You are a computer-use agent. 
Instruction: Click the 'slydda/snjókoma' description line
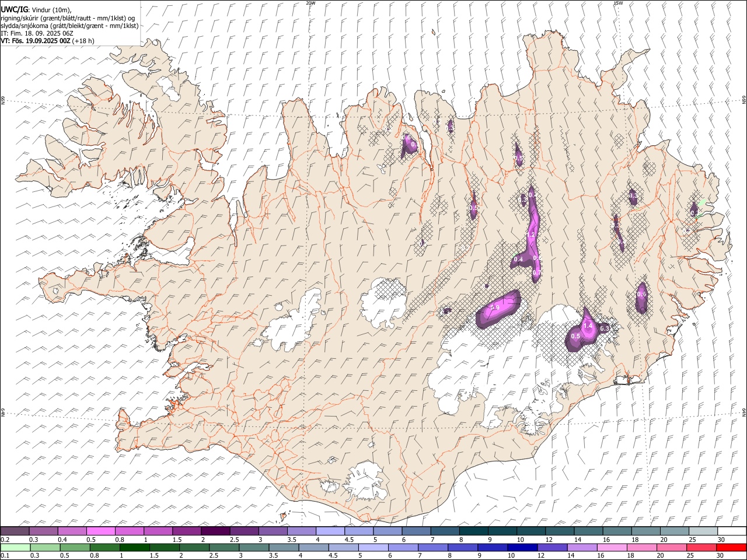pos(70,26)
